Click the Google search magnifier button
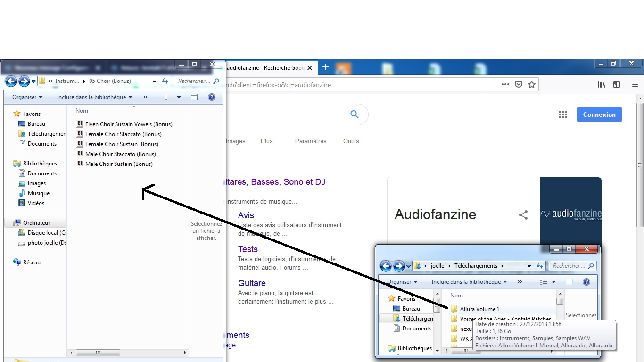The width and height of the screenshot is (644, 362). 354,114
